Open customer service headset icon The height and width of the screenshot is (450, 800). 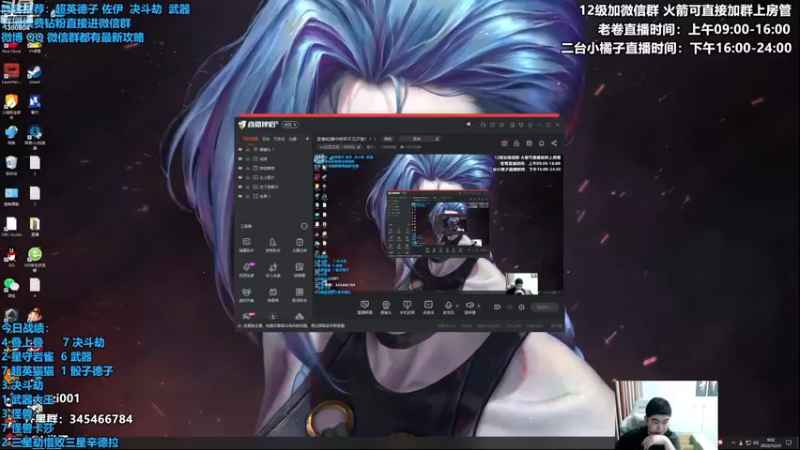[483, 125]
